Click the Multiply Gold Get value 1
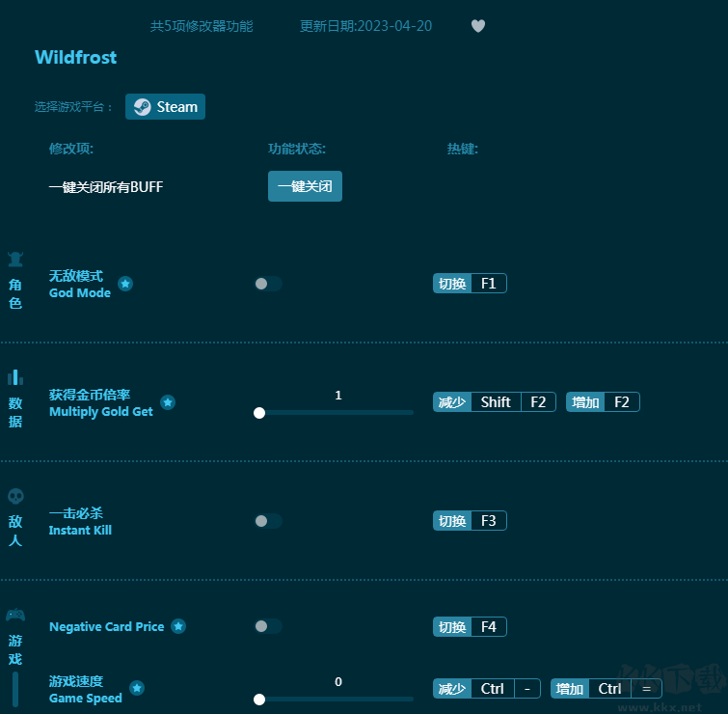This screenshot has height=714, width=728. pyautogui.click(x=338, y=396)
